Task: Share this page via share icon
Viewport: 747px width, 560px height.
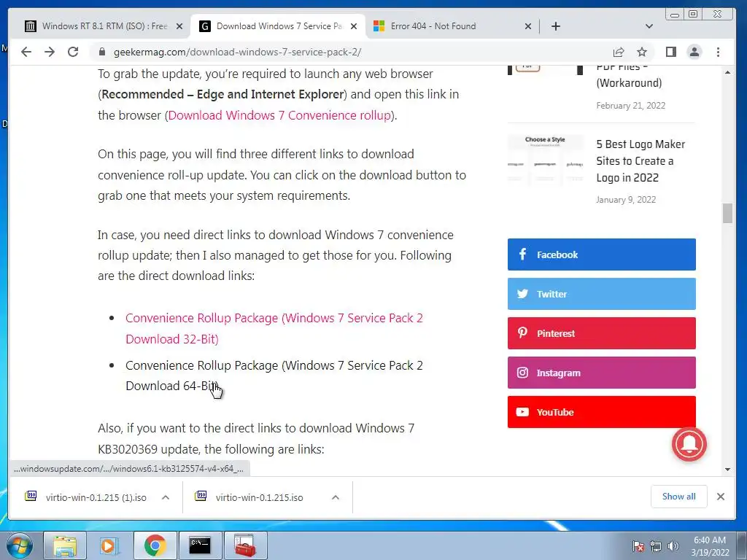Action: click(x=619, y=52)
